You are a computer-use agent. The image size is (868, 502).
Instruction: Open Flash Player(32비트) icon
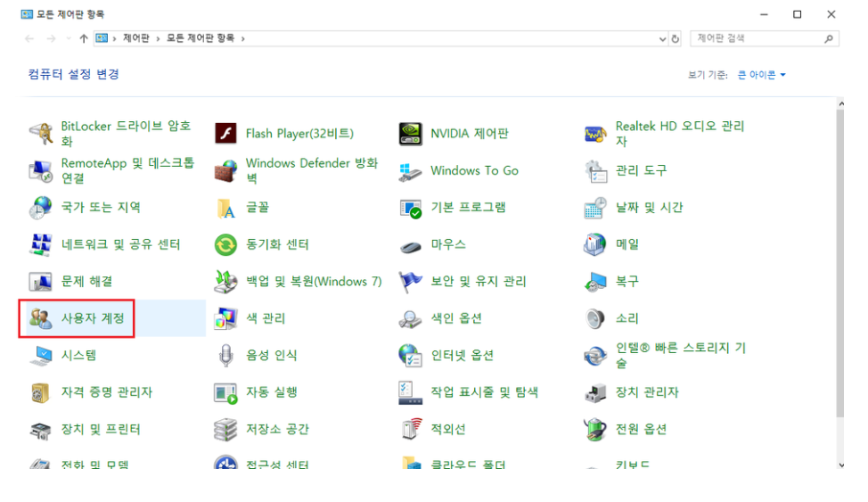coord(225,134)
